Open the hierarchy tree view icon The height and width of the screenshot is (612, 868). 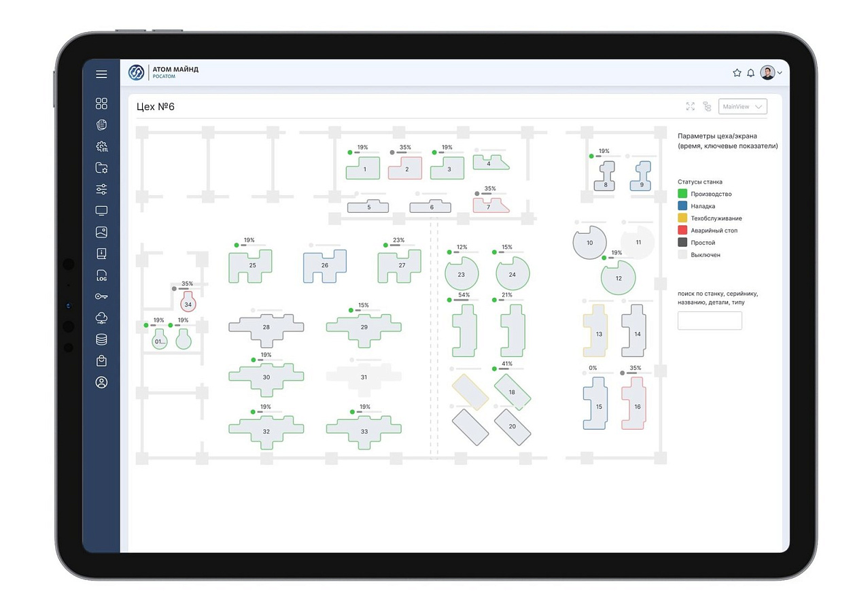(x=707, y=107)
